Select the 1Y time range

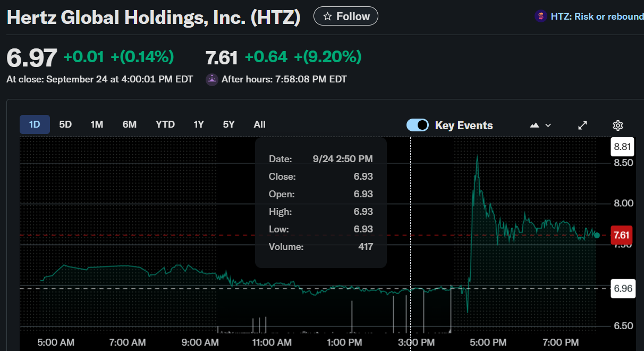pyautogui.click(x=199, y=124)
